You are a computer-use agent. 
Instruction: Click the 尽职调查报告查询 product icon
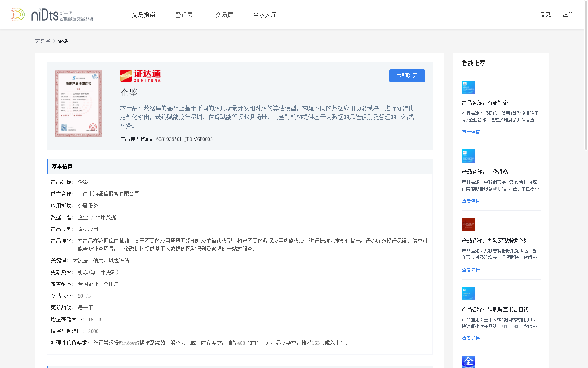point(469,294)
